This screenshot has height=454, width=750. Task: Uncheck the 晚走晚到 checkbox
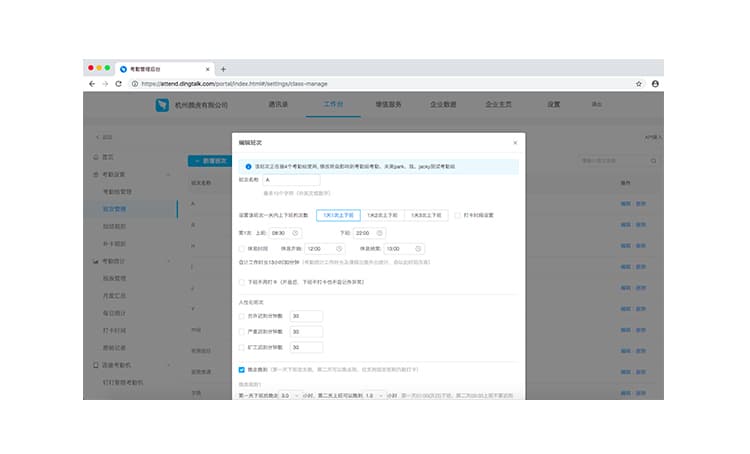[242, 369]
